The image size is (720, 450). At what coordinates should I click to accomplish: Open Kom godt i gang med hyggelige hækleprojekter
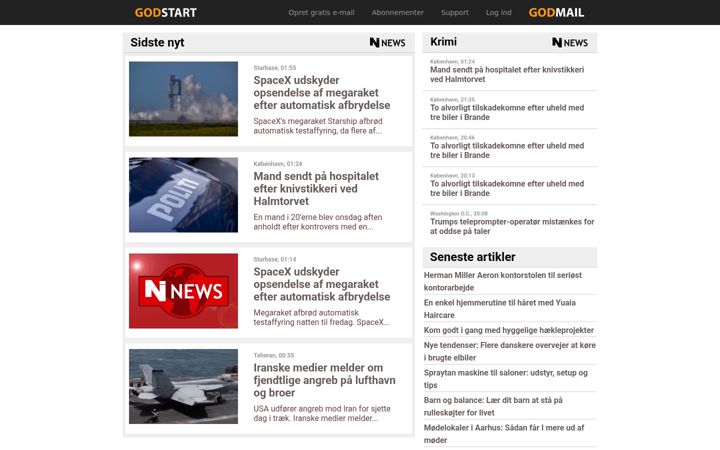point(509,330)
